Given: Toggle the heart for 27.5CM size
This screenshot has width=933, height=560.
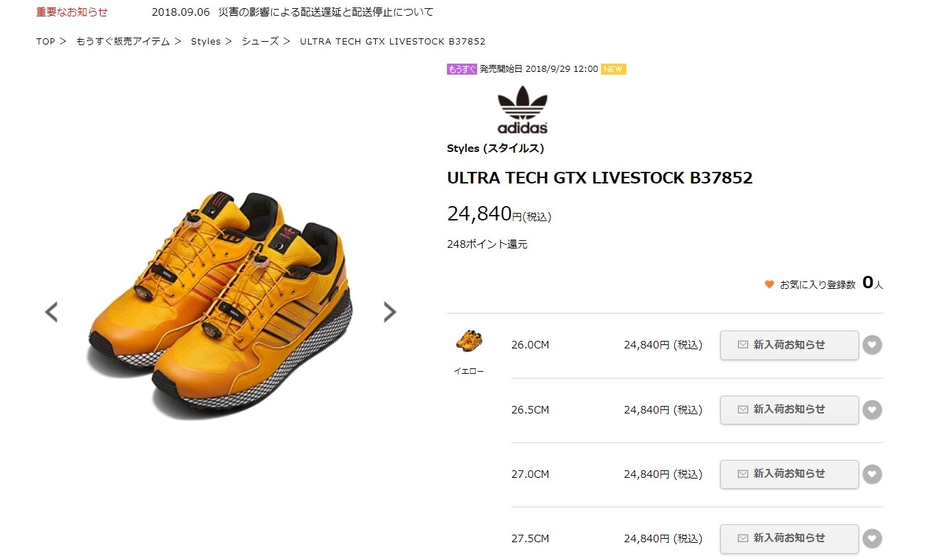Looking at the screenshot, I should pos(872,538).
